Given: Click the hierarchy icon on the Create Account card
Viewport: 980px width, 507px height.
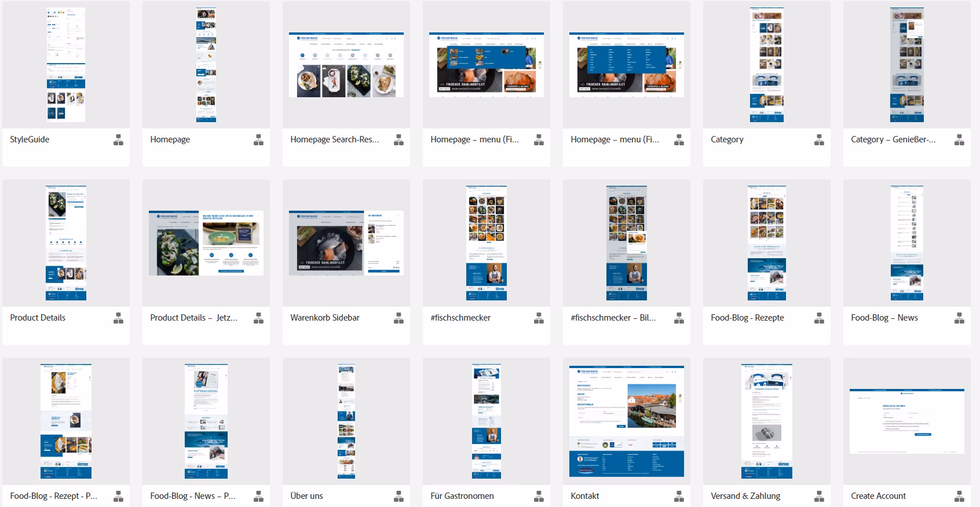Looking at the screenshot, I should (959, 496).
